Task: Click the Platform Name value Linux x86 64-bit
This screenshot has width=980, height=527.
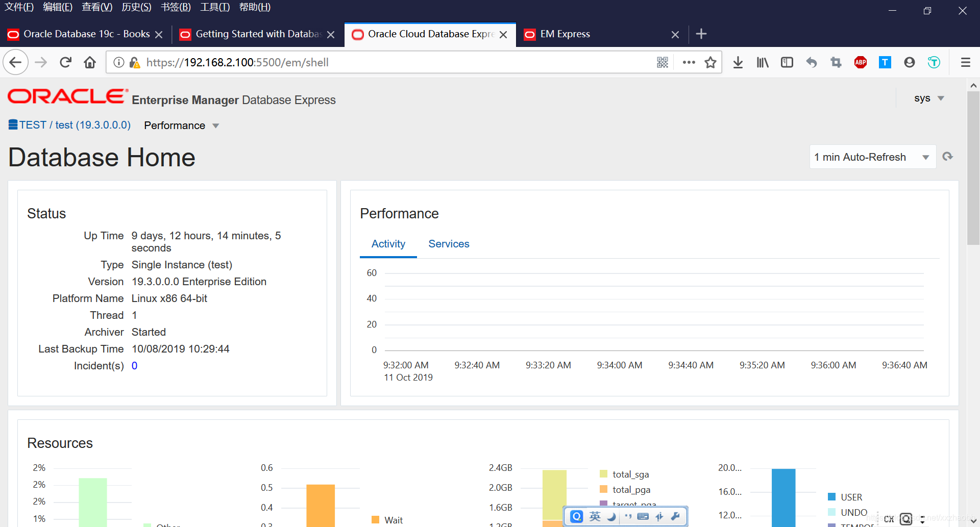Action: click(x=169, y=298)
